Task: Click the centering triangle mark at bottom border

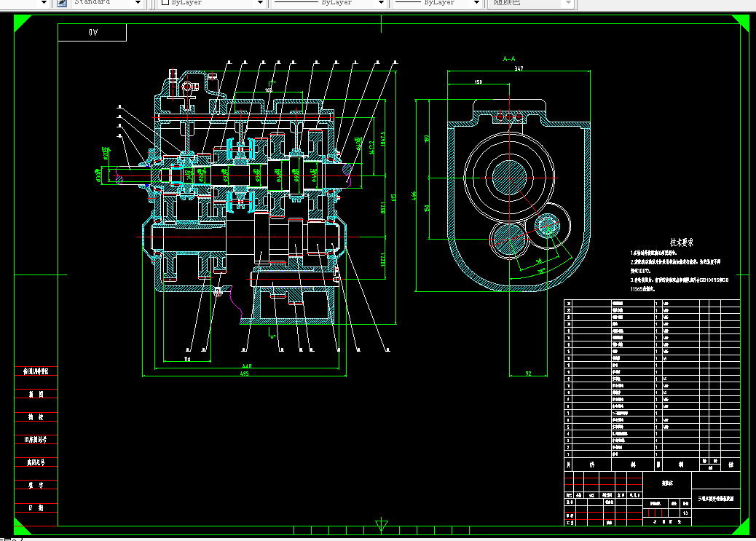Action: point(382,525)
